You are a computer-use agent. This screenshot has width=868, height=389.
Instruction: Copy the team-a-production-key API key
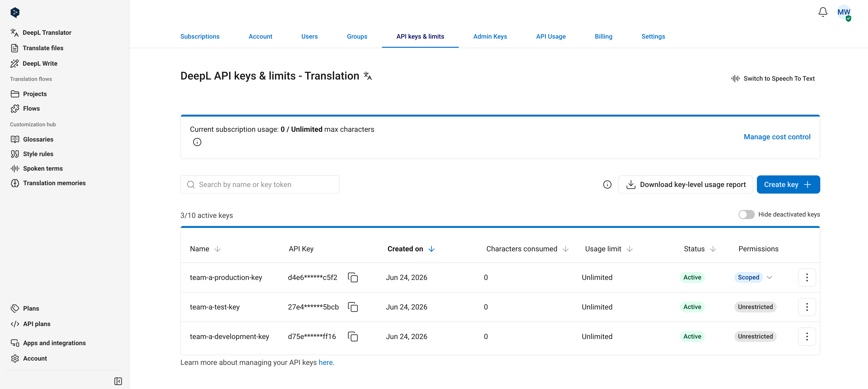tap(352, 277)
